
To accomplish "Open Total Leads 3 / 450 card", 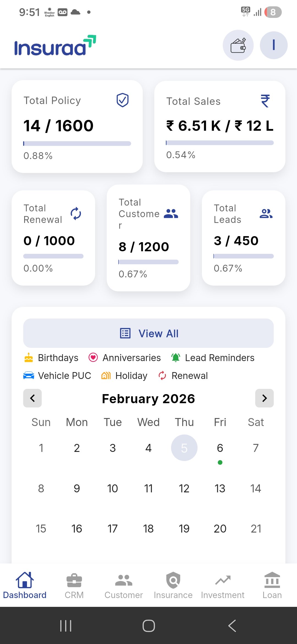I will pos(244,238).
